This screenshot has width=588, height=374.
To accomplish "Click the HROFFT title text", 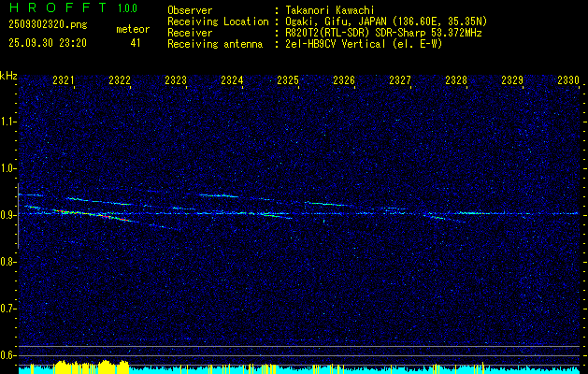I will pos(55,7).
